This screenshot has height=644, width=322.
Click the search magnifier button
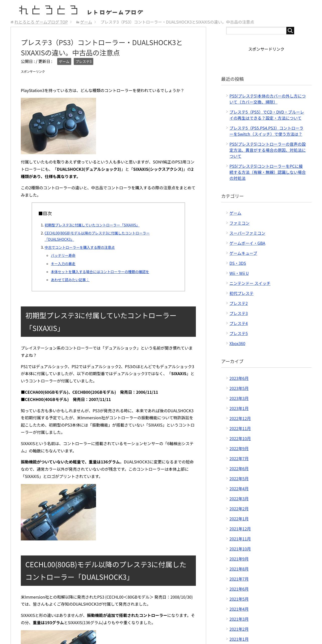click(x=290, y=31)
